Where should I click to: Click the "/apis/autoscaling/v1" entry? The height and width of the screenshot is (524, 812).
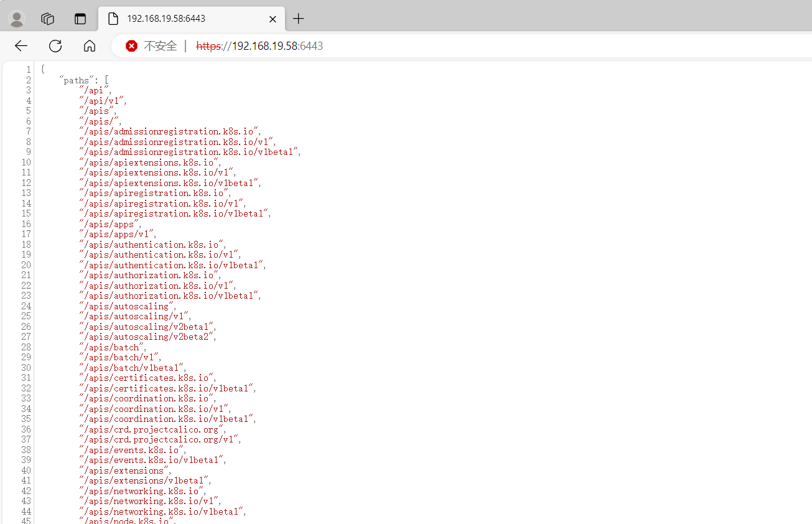[134, 316]
